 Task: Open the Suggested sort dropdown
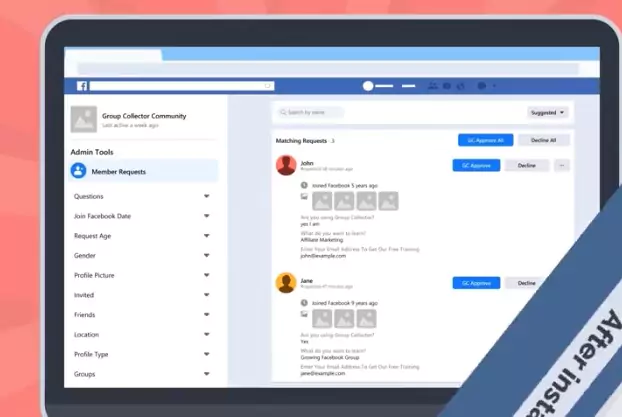coord(547,113)
